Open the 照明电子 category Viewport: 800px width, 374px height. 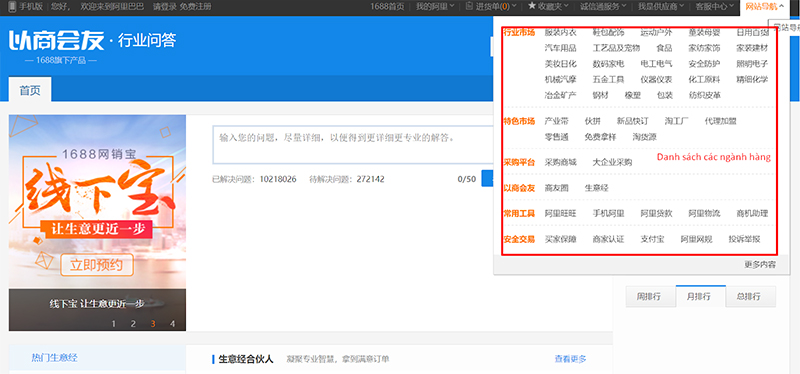click(x=752, y=64)
